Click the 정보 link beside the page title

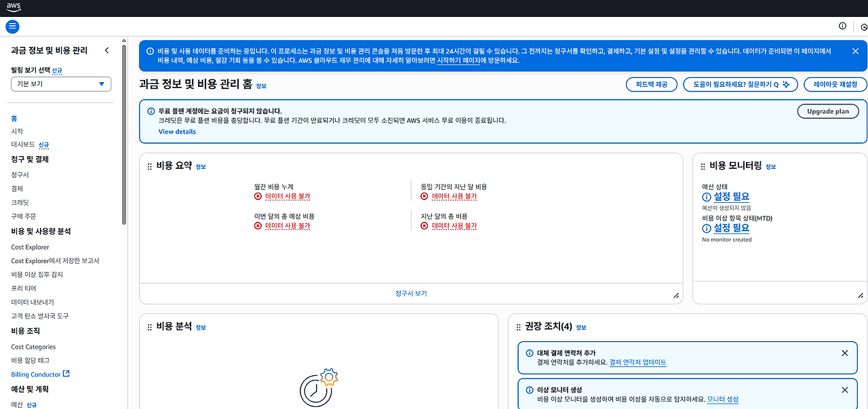click(x=261, y=86)
